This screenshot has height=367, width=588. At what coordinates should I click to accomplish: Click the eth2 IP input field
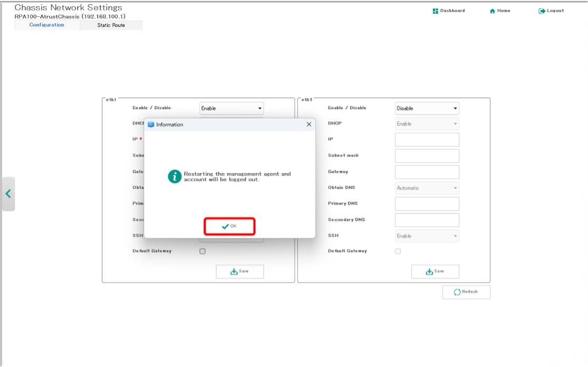[427, 140]
